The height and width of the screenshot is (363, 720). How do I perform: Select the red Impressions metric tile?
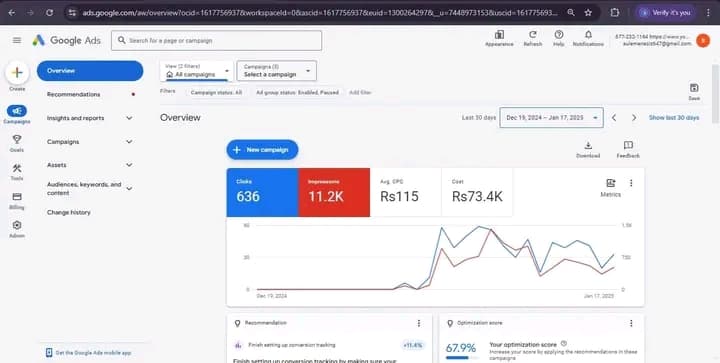coord(334,192)
